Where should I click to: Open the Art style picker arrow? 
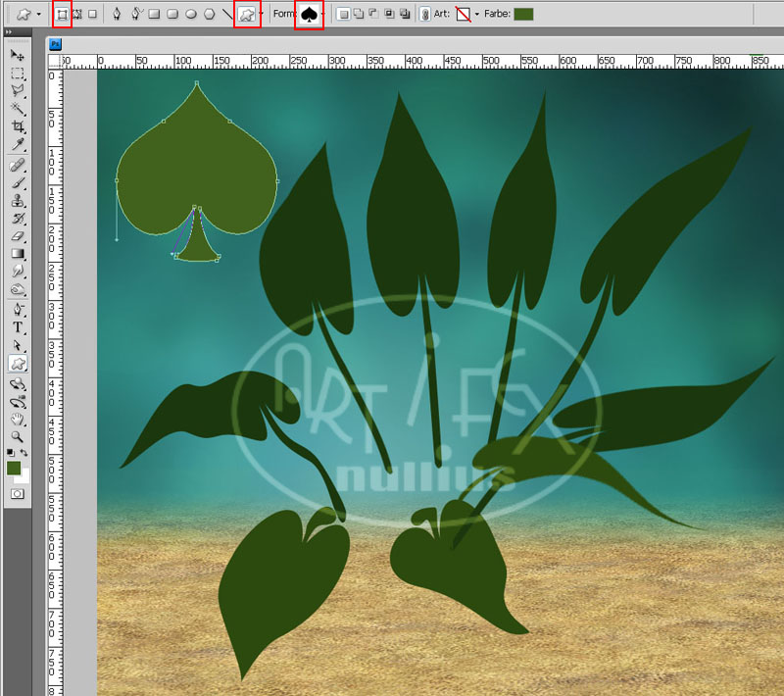[x=477, y=14]
